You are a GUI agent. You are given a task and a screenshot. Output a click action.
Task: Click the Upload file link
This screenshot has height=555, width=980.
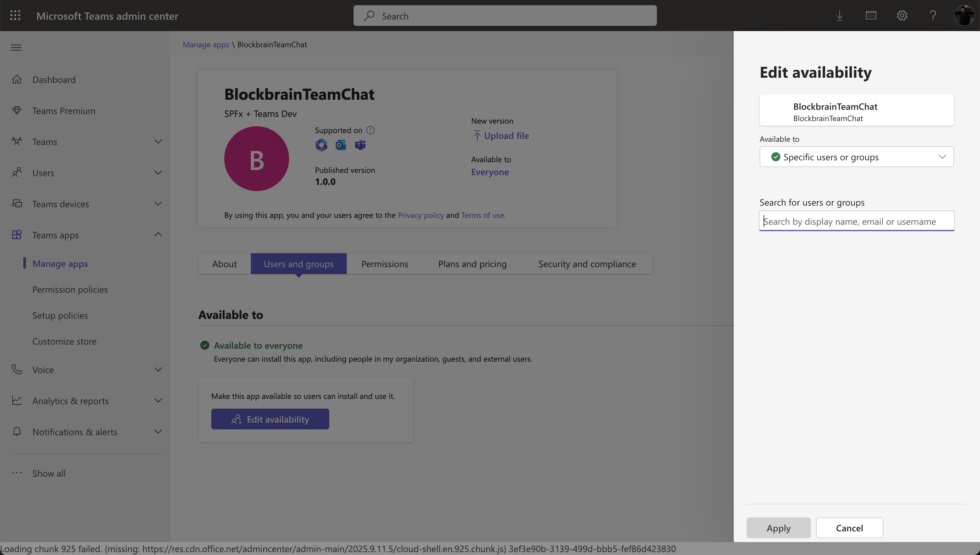click(506, 136)
